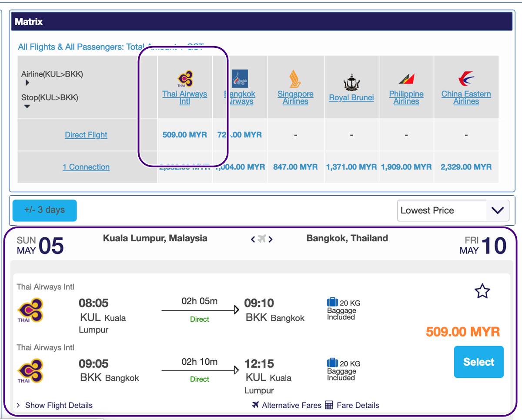Open the China Eastern Airlines link
Image resolution: width=522 pixels, height=420 pixels.
tap(466, 97)
